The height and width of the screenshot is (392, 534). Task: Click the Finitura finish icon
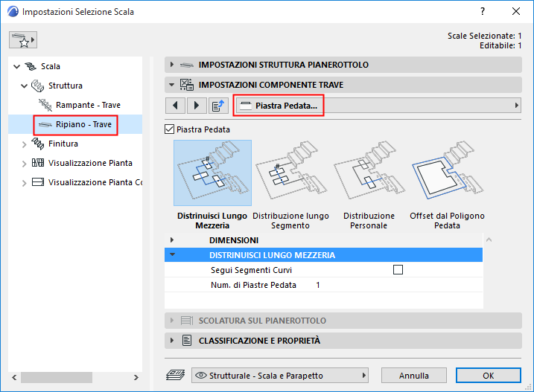coord(37,144)
